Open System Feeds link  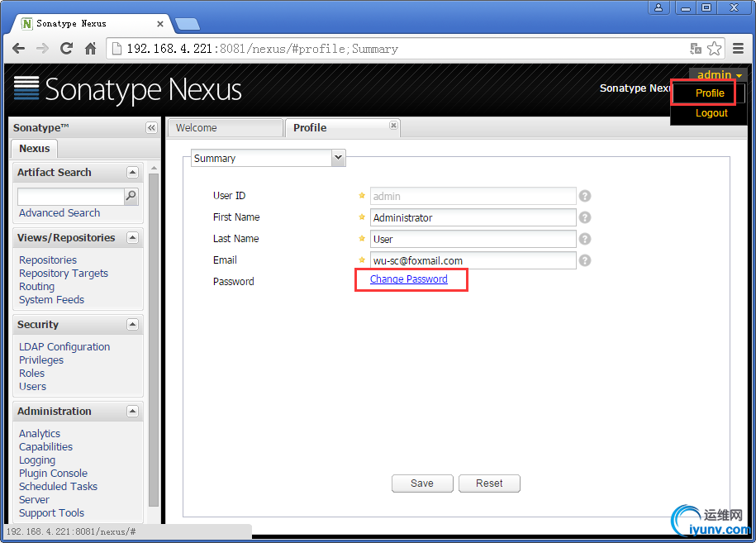(51, 299)
